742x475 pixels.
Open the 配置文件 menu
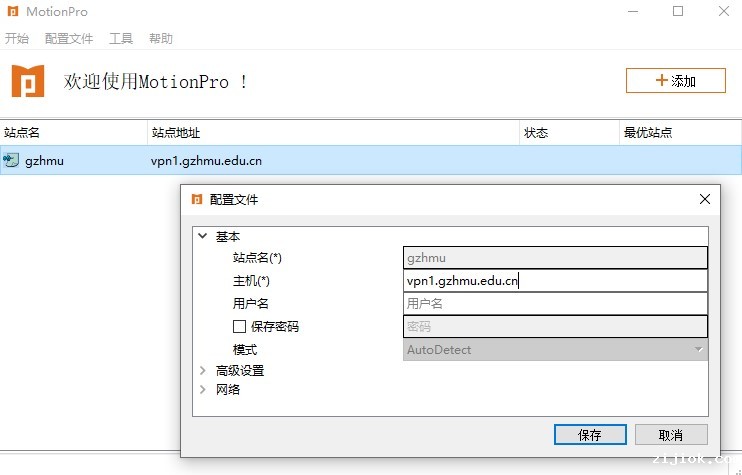(x=69, y=39)
